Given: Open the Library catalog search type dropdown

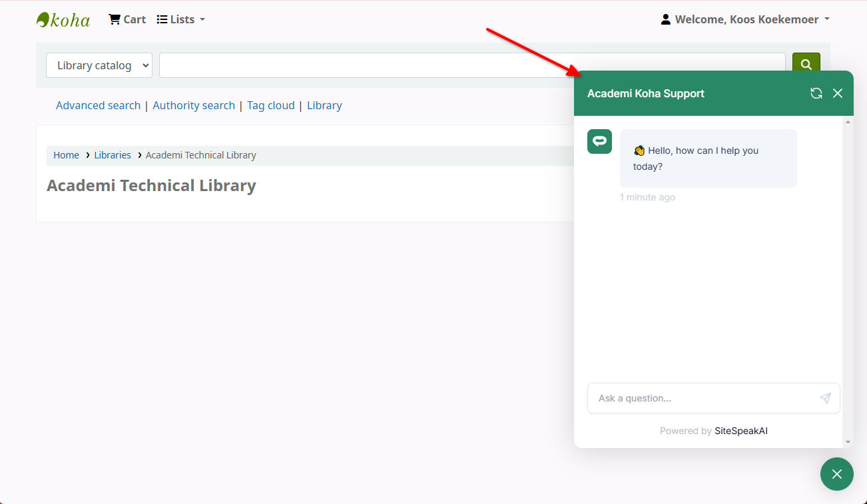Looking at the screenshot, I should tap(99, 65).
